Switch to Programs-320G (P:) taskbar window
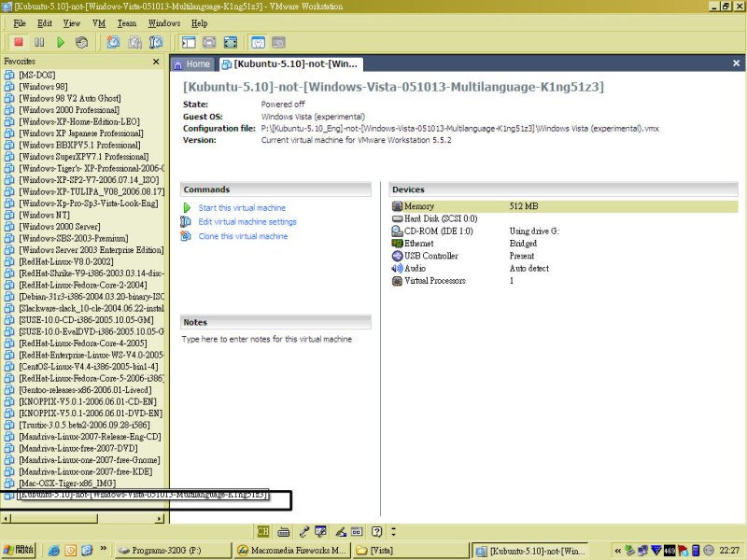This screenshot has height=560, width=747. 173,551
